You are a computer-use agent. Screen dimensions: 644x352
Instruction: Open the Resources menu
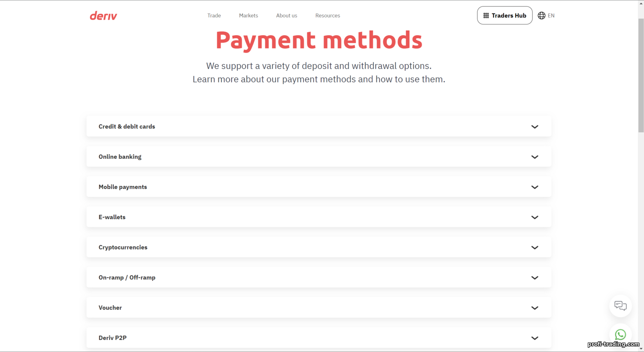click(x=328, y=15)
